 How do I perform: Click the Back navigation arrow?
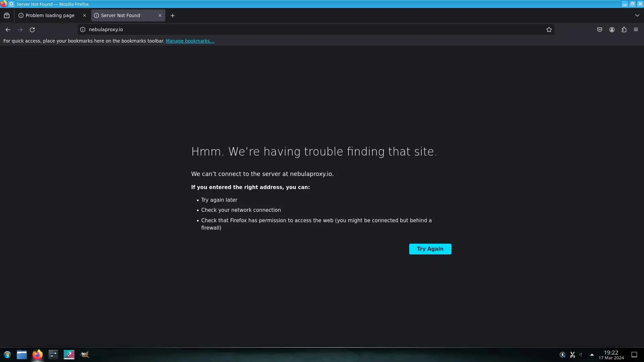tap(8, 30)
